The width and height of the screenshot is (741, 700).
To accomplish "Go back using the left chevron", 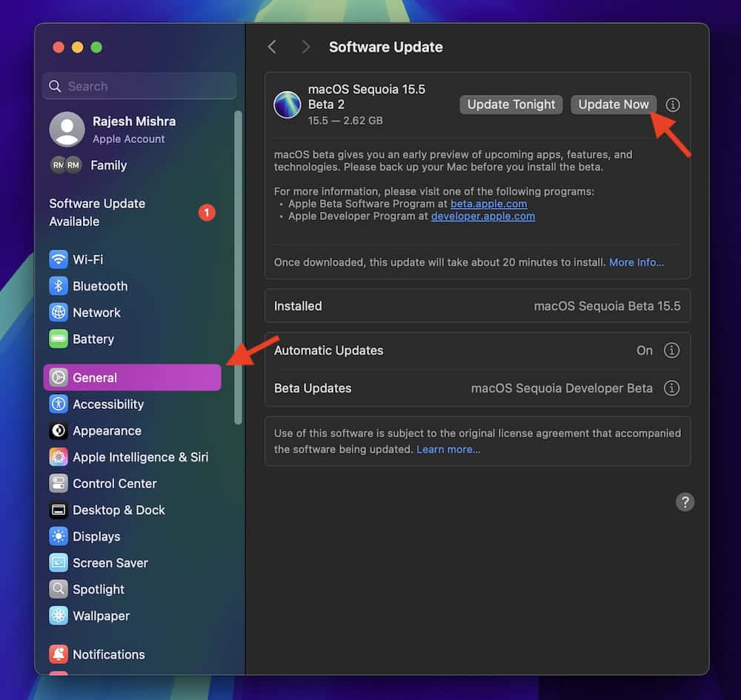I will pyautogui.click(x=272, y=47).
